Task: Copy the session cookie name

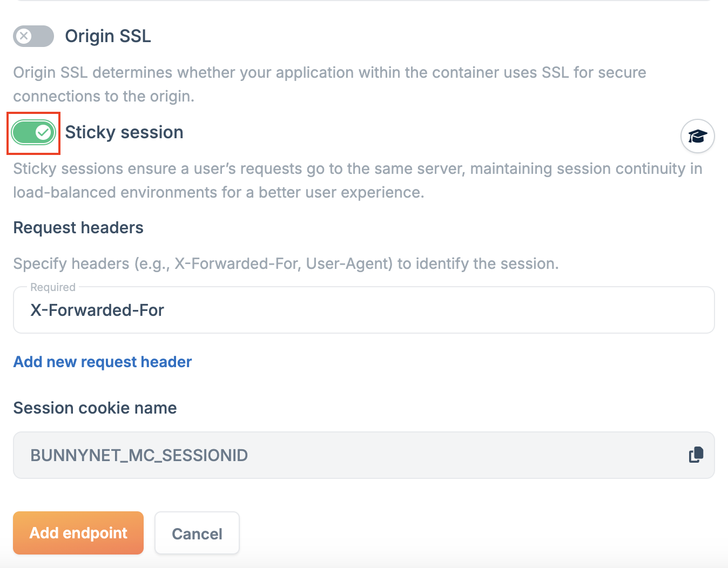Action: pyautogui.click(x=696, y=455)
